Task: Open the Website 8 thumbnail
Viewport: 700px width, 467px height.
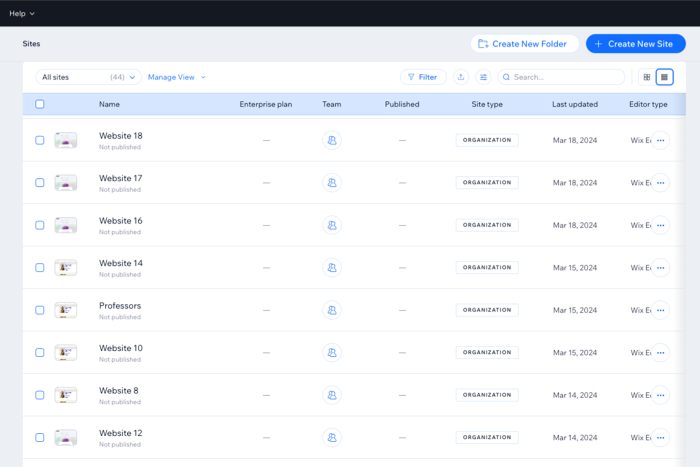Action: [66, 395]
